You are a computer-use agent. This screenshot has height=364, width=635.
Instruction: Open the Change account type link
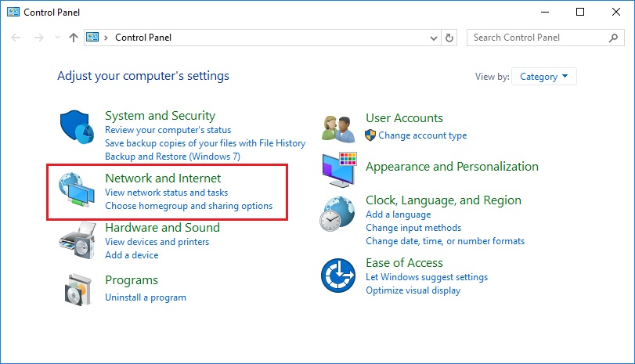(x=422, y=135)
